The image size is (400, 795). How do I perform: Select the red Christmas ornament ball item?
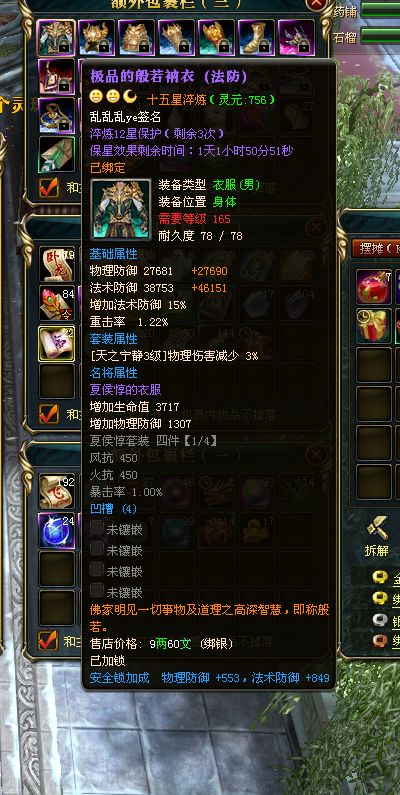click(374, 287)
